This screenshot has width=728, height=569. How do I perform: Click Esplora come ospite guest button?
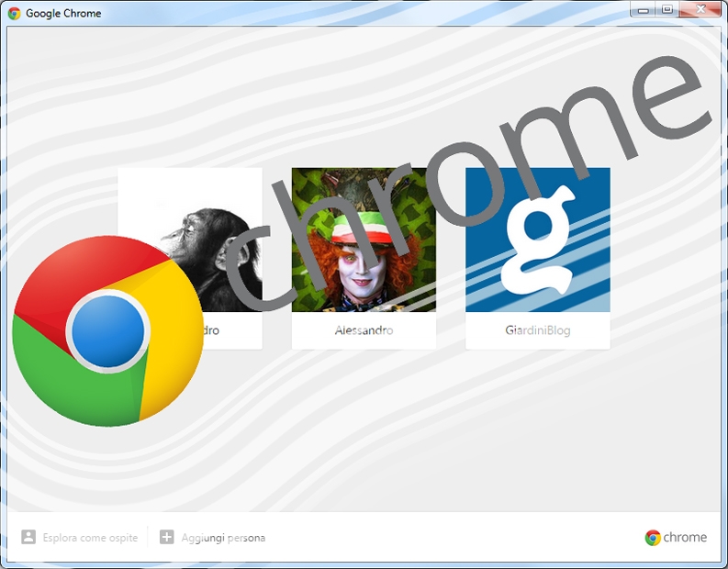pyautogui.click(x=80, y=538)
